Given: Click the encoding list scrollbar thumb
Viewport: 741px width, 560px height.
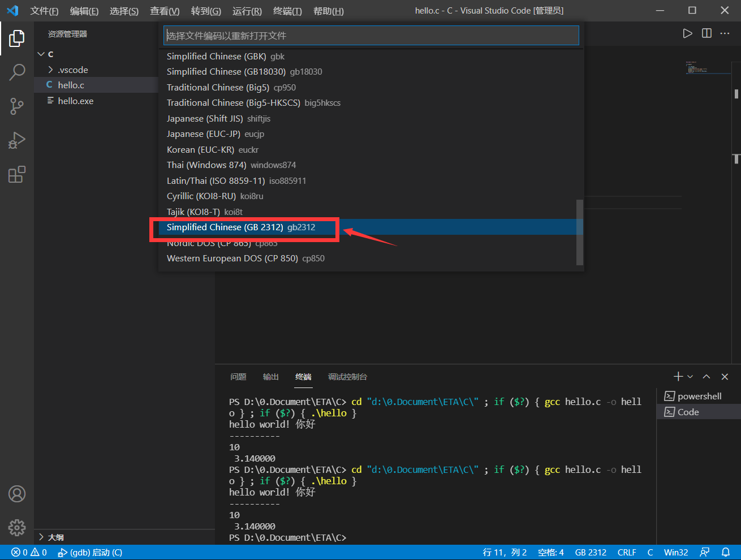Looking at the screenshot, I should 579,232.
